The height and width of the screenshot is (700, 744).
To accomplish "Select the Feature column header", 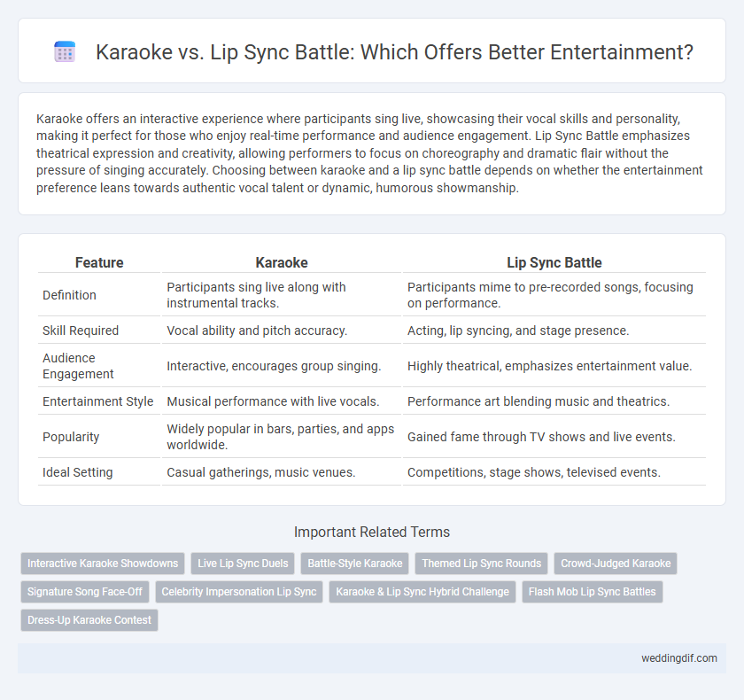I will click(x=99, y=262).
